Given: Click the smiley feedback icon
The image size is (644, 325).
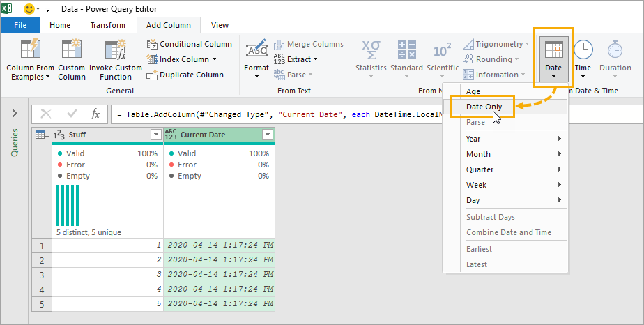Looking at the screenshot, I should click(x=29, y=8).
